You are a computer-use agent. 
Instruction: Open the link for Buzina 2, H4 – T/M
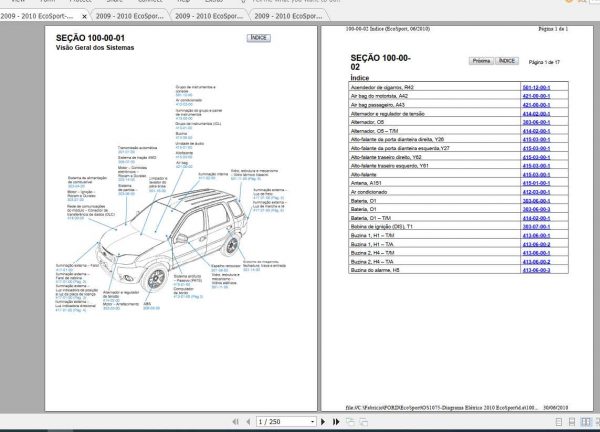[536, 253]
